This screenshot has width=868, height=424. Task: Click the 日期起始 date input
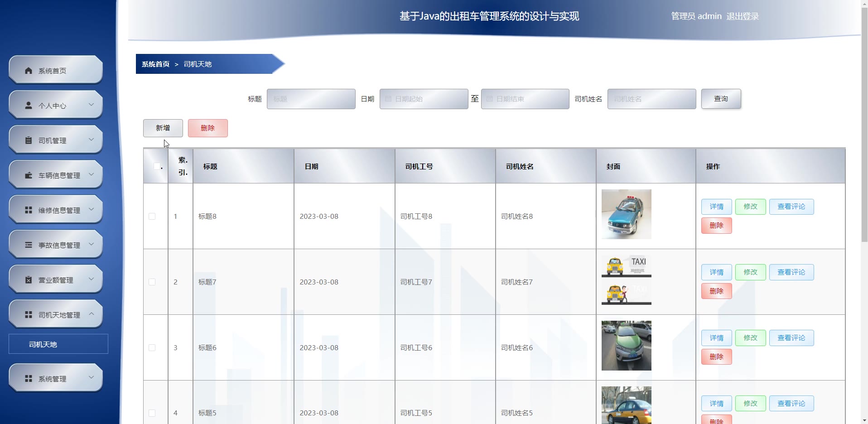[424, 99]
